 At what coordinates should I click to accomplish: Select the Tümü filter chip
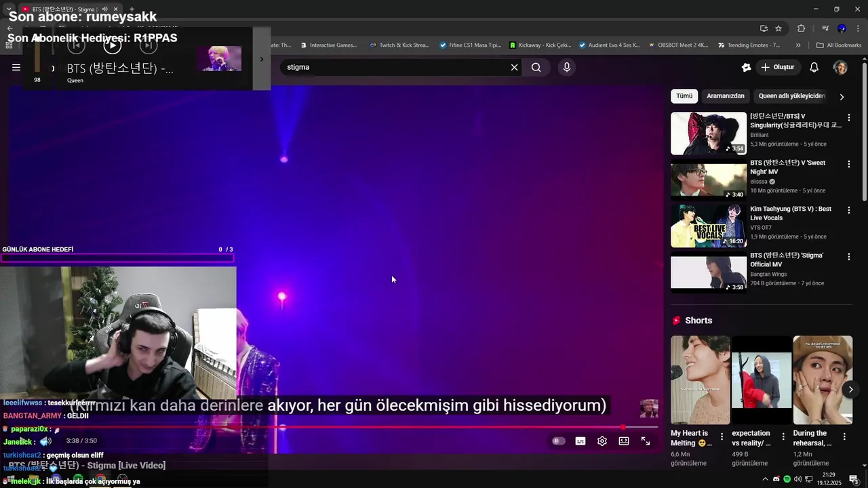[684, 96]
